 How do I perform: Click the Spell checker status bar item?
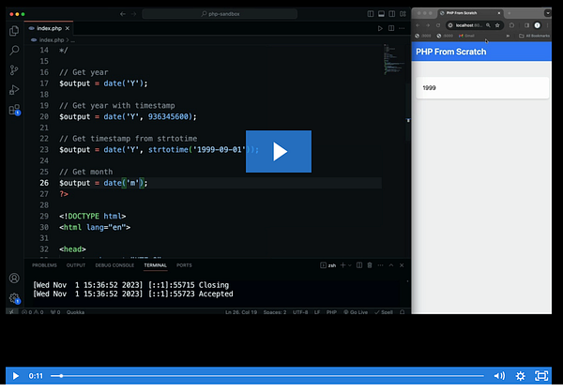(x=384, y=312)
